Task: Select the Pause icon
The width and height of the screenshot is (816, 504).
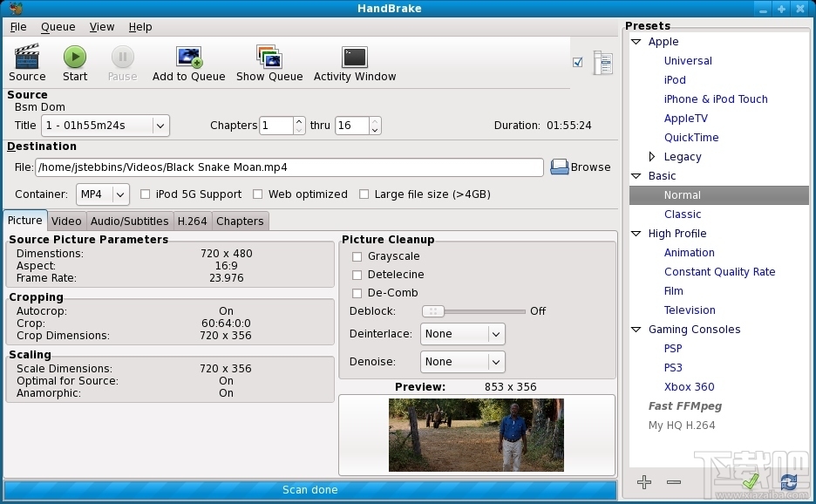Action: point(122,61)
